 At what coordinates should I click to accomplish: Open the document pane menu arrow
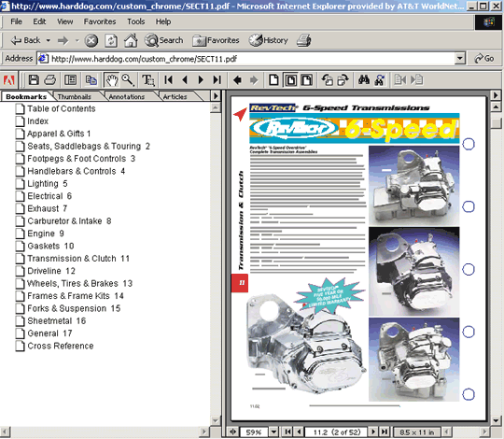(x=496, y=95)
